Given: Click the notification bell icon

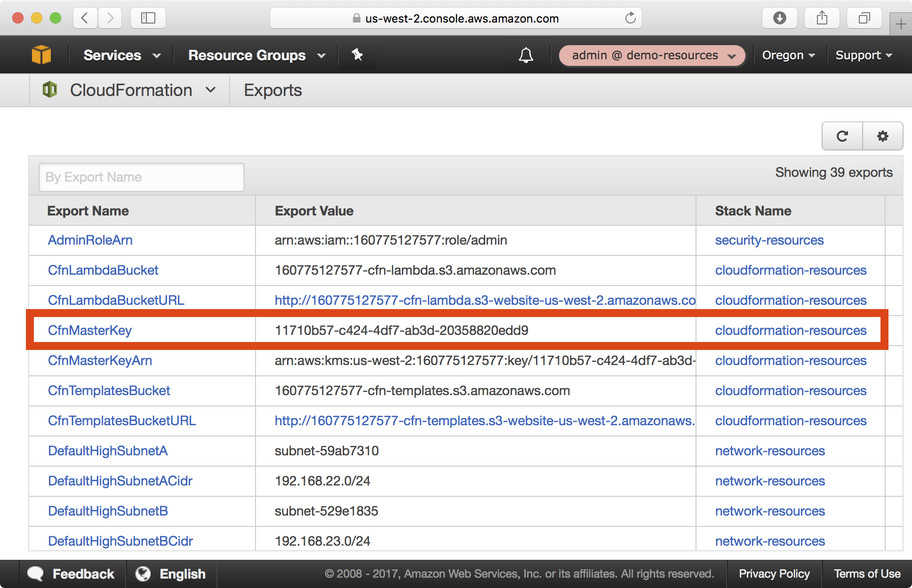Looking at the screenshot, I should pyautogui.click(x=525, y=55).
